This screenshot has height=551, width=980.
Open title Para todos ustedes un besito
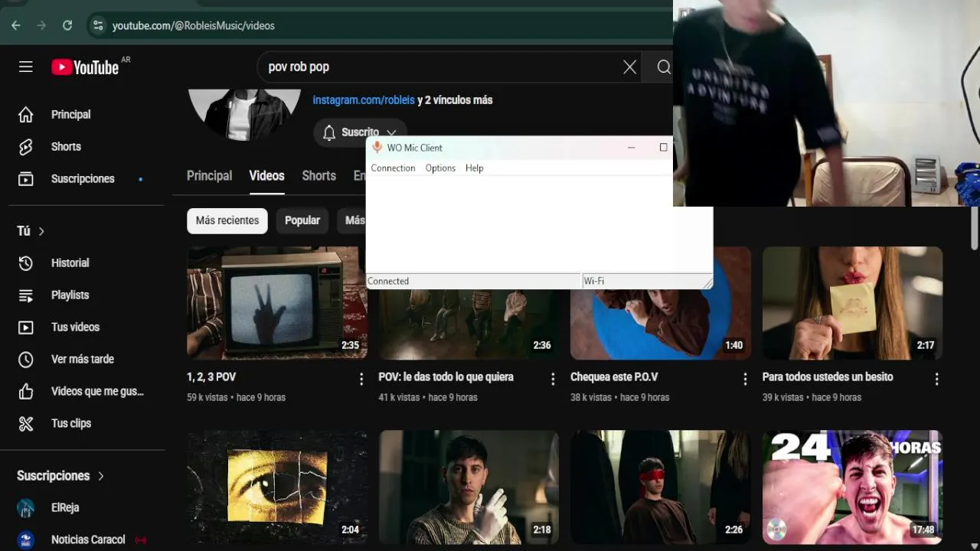click(x=828, y=377)
